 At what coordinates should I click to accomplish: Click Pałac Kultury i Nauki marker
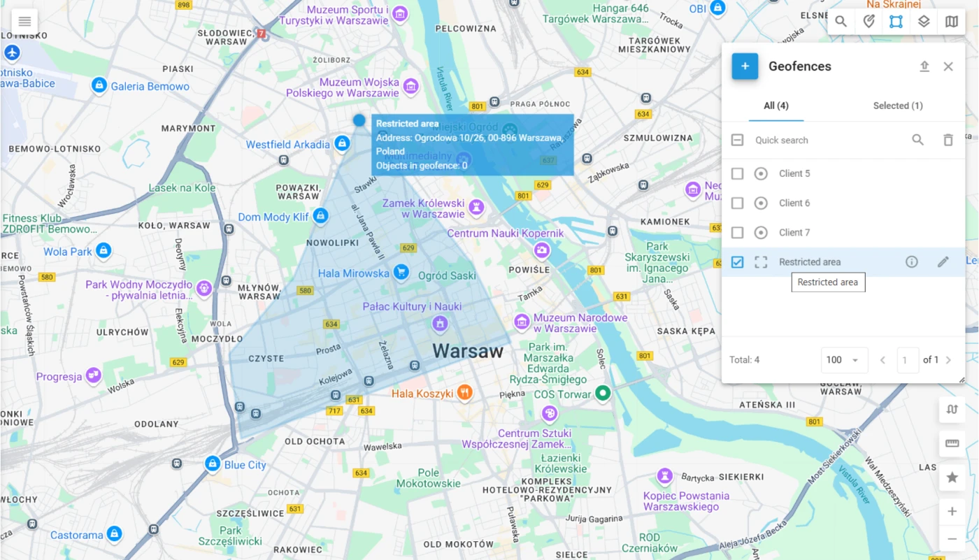click(440, 323)
